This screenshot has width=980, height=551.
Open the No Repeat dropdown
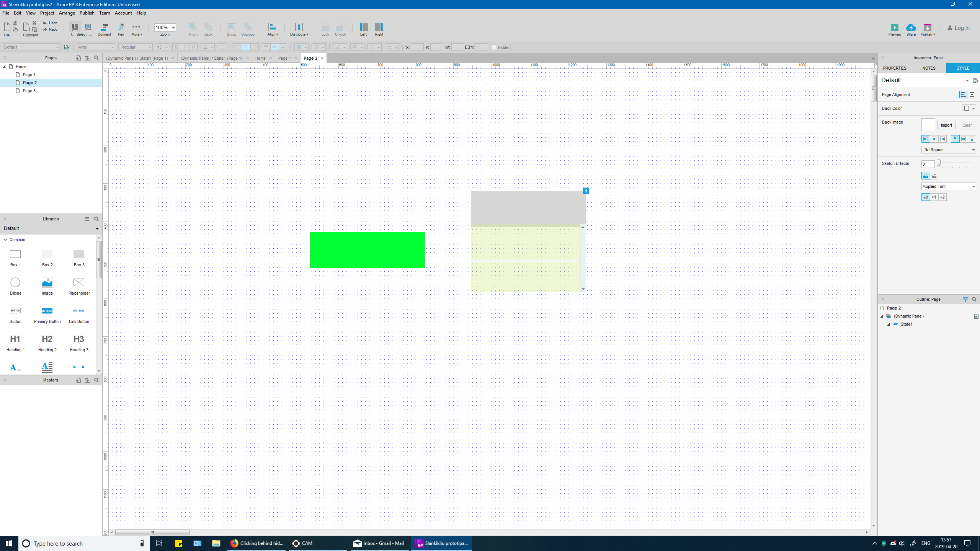949,150
